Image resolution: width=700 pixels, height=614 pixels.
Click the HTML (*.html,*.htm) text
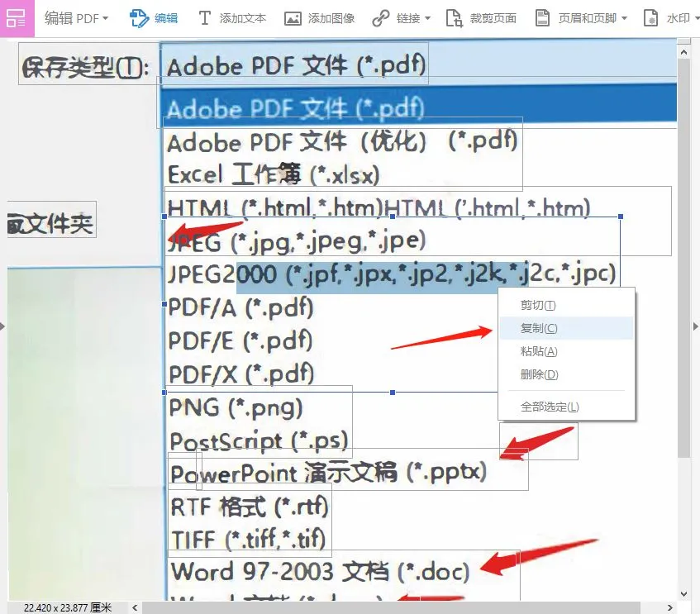[x=275, y=207]
